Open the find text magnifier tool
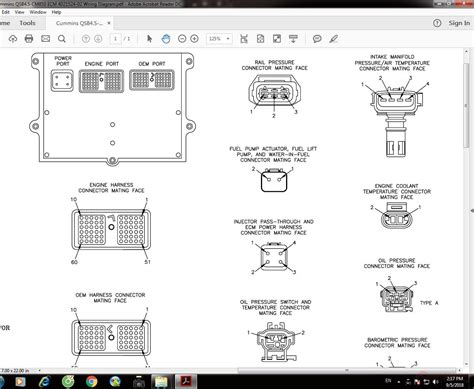 point(62,39)
